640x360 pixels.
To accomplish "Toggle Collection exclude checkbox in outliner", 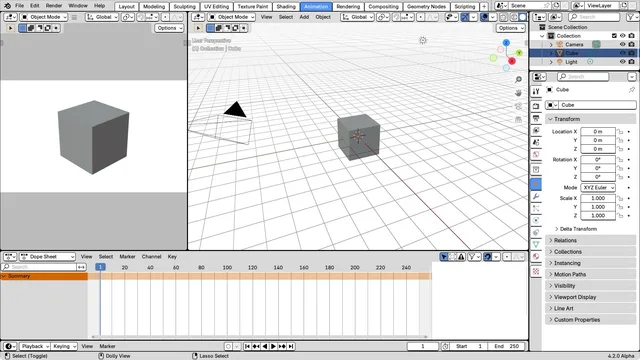I will click(x=614, y=36).
